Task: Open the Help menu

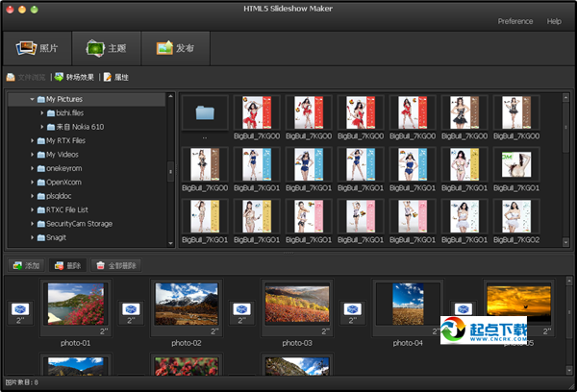Action: 554,21
